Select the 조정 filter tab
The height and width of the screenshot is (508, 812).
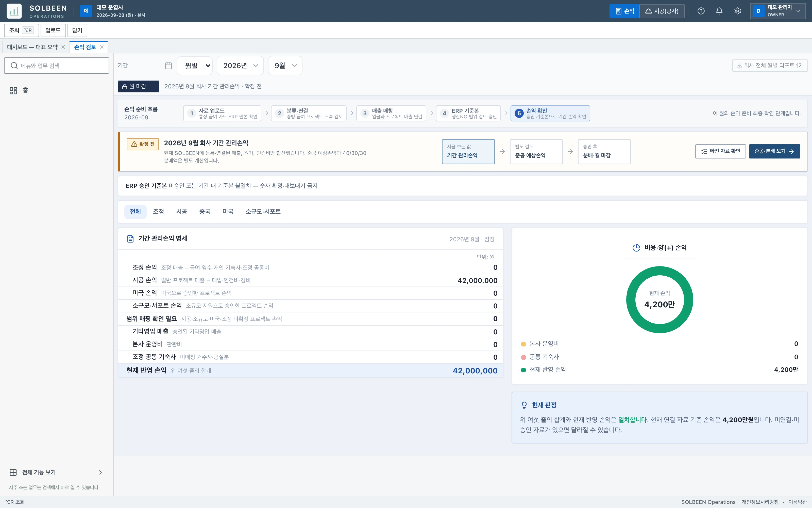click(x=158, y=212)
